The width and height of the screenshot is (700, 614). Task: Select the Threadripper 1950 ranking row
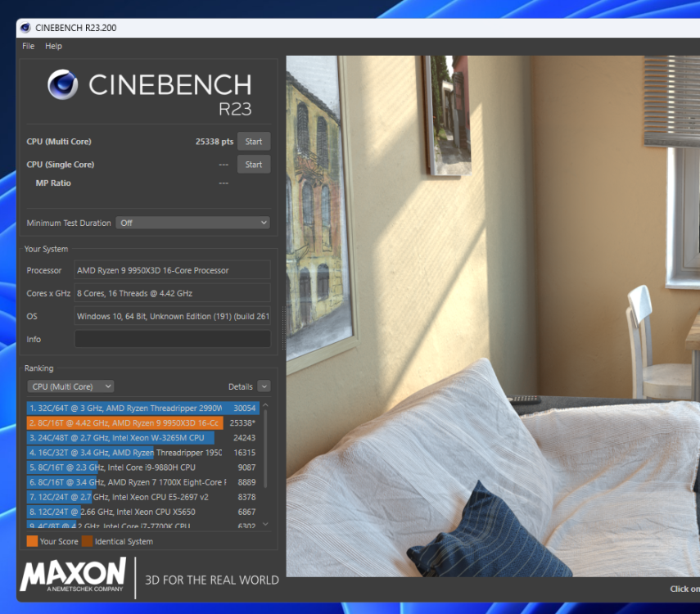[x=142, y=453]
